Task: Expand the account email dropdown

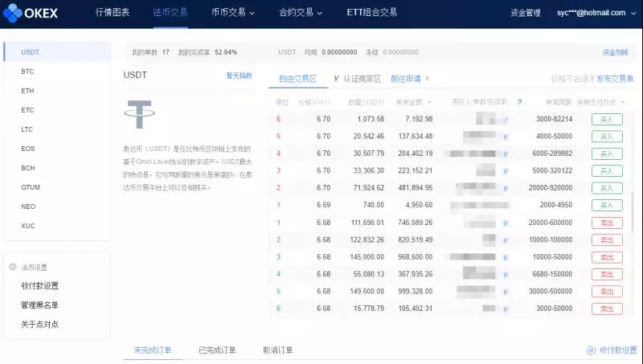Action: pos(596,13)
